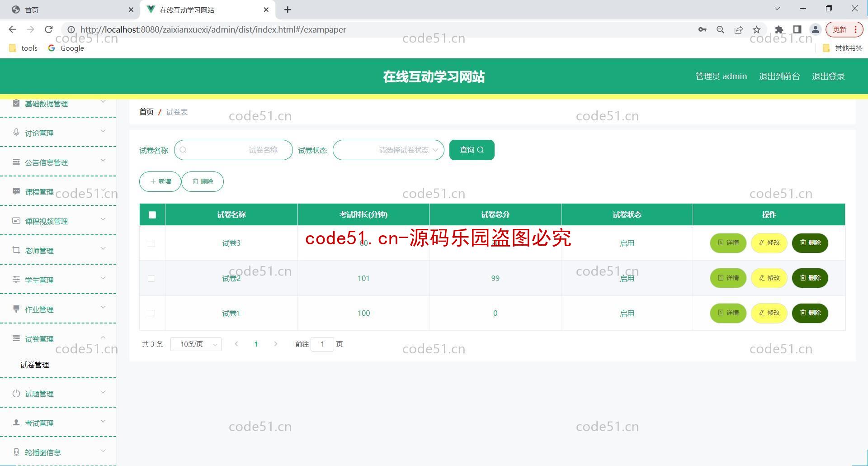Expand the 公告信息管理 menu chevron

(x=103, y=161)
